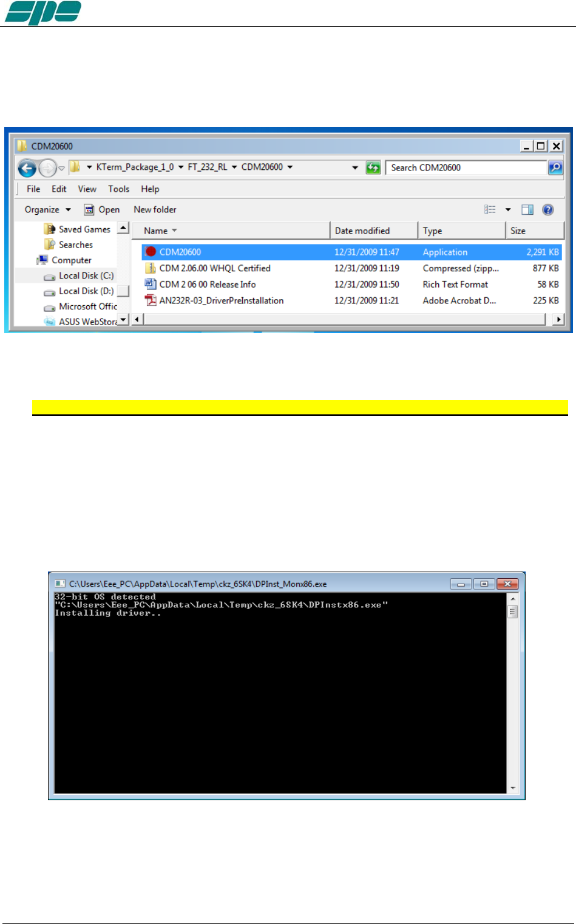
Task: Toggle the preview pane icon
Action: point(527,209)
